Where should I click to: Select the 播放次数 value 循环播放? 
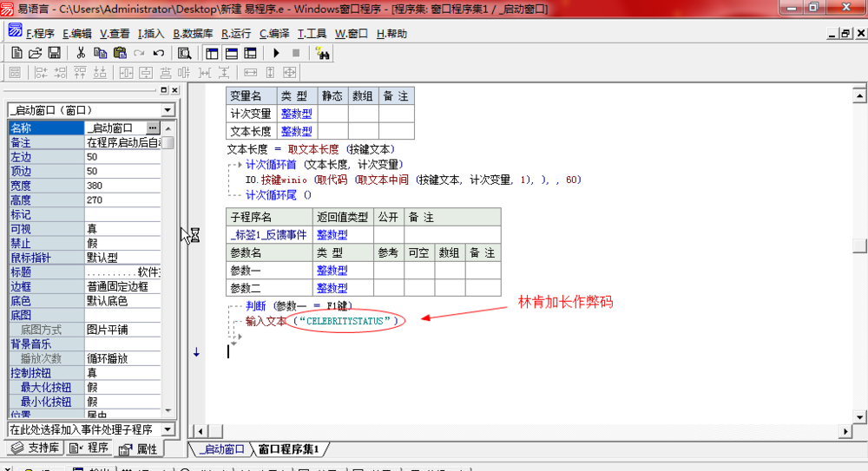pyautogui.click(x=122, y=358)
